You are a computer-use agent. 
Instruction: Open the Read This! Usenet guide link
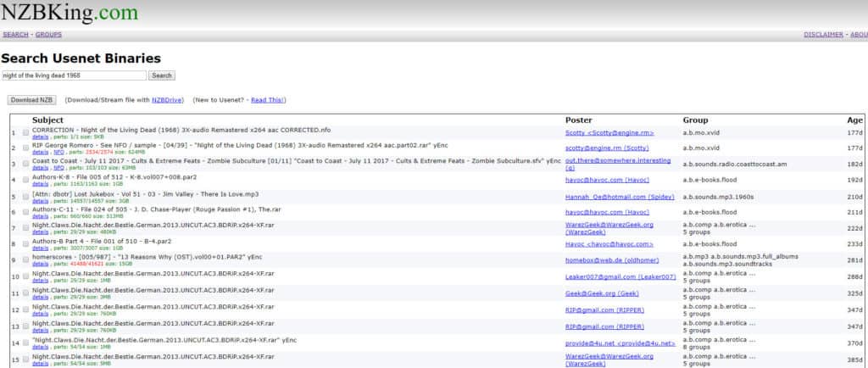[x=268, y=99]
